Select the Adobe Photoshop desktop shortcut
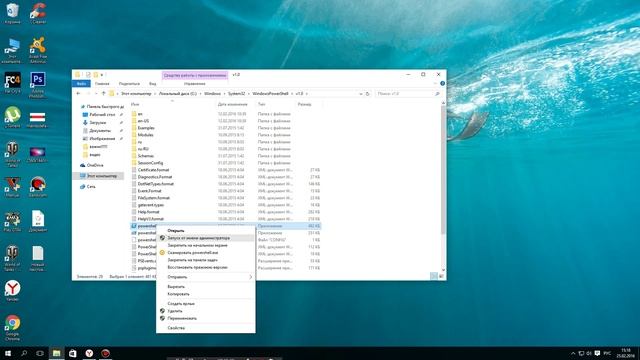Screen dimensions: 640x360 tap(38, 84)
